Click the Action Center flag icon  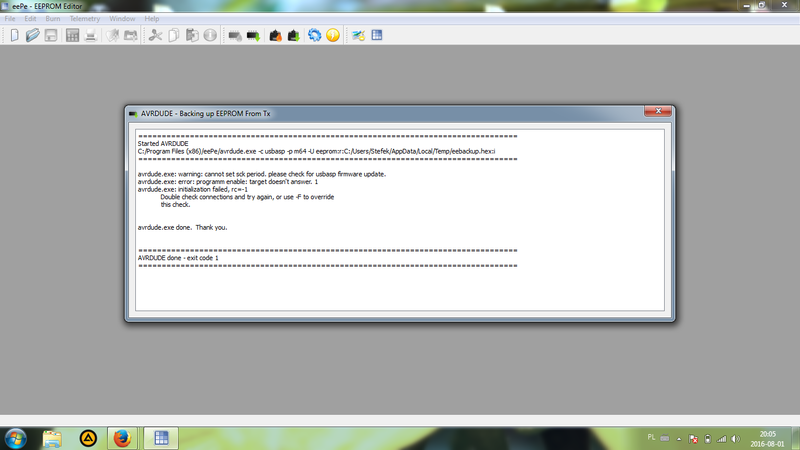(693, 439)
